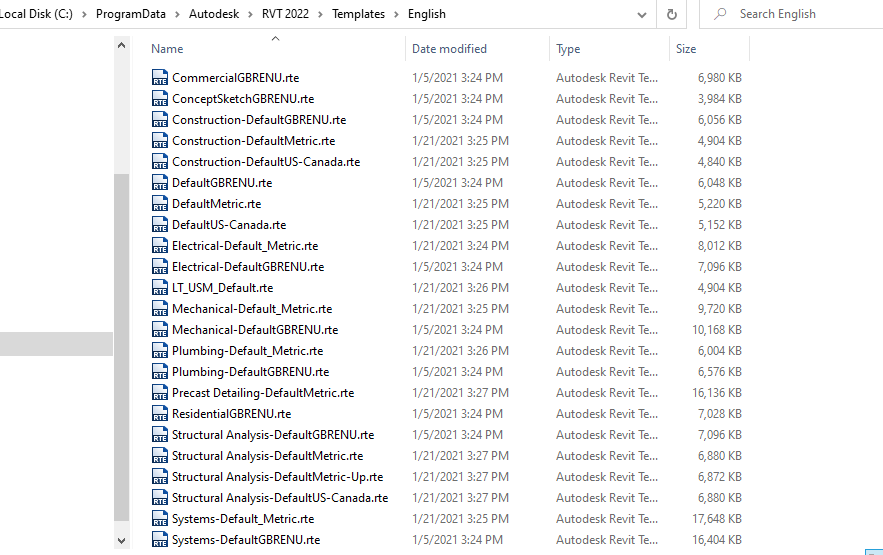
Task: Click the icon beside Plumbing-Default_Metric.rte
Action: click(160, 351)
